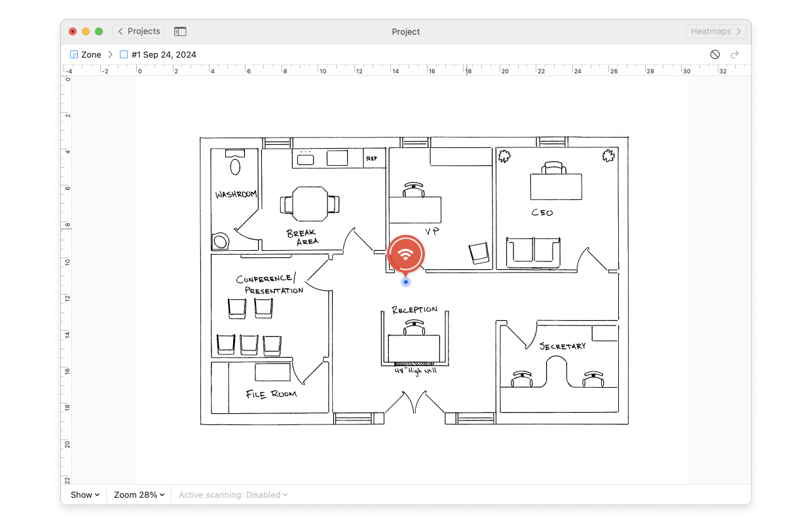Screen dimensions: 812x524
Task: Open the Active scanning dropdown
Action: click(x=232, y=495)
